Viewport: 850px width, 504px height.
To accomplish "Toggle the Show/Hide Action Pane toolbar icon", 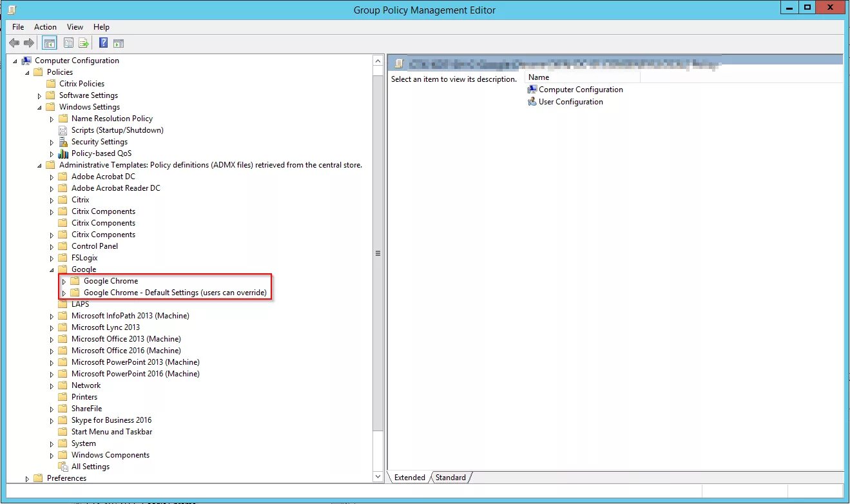I will click(118, 43).
